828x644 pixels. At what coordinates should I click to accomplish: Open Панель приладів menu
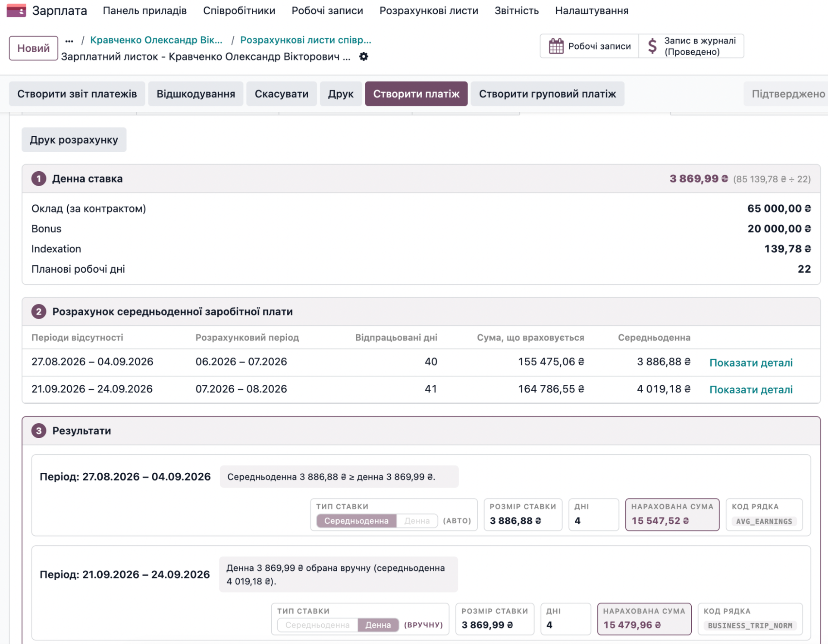(x=144, y=10)
